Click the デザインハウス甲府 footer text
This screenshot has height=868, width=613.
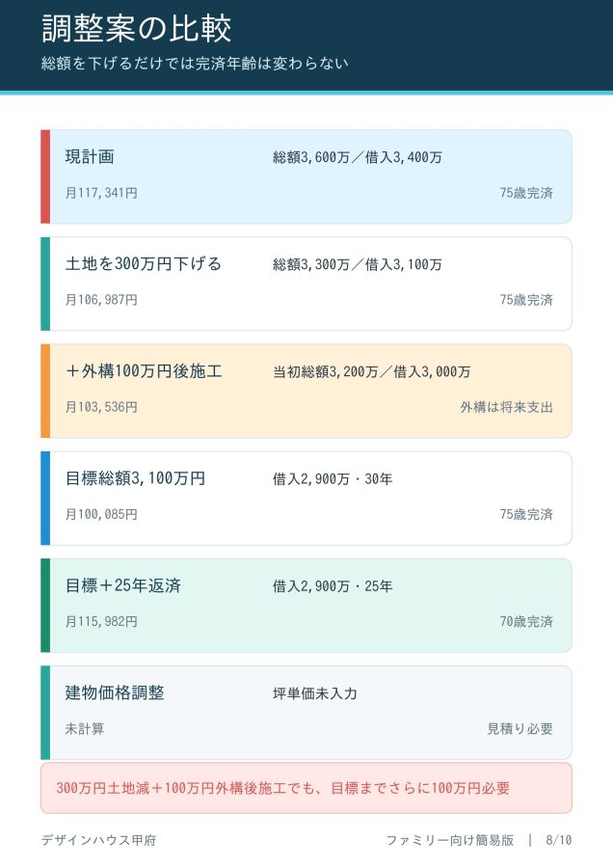(99, 840)
